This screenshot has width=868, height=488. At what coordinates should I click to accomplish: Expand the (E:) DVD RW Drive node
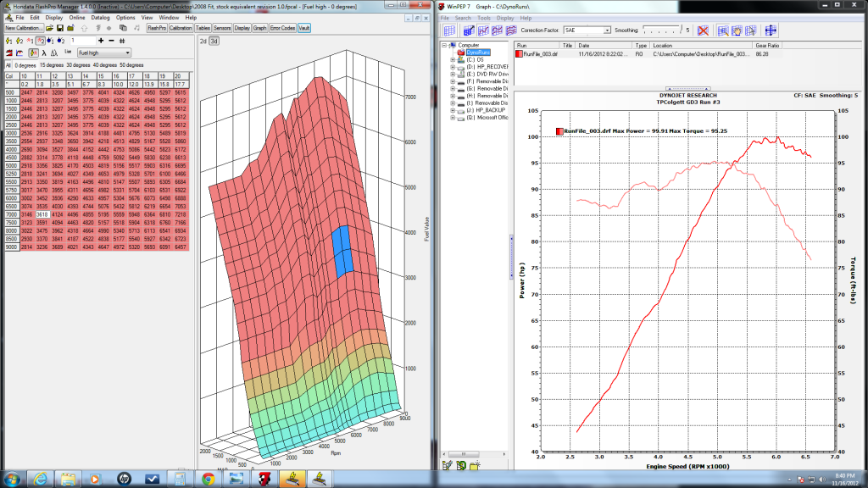pos(453,75)
